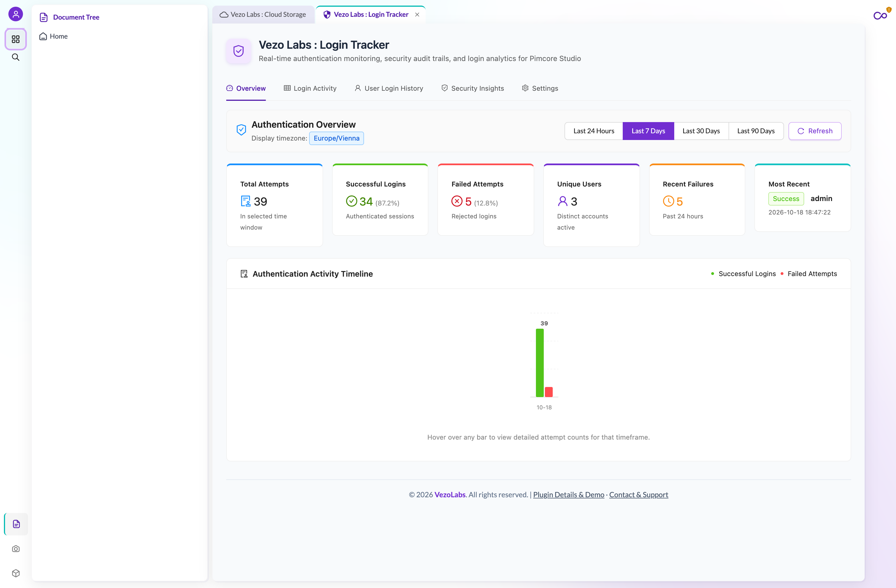
Task: Click the Successful Logins checkmark icon
Action: coord(351,201)
